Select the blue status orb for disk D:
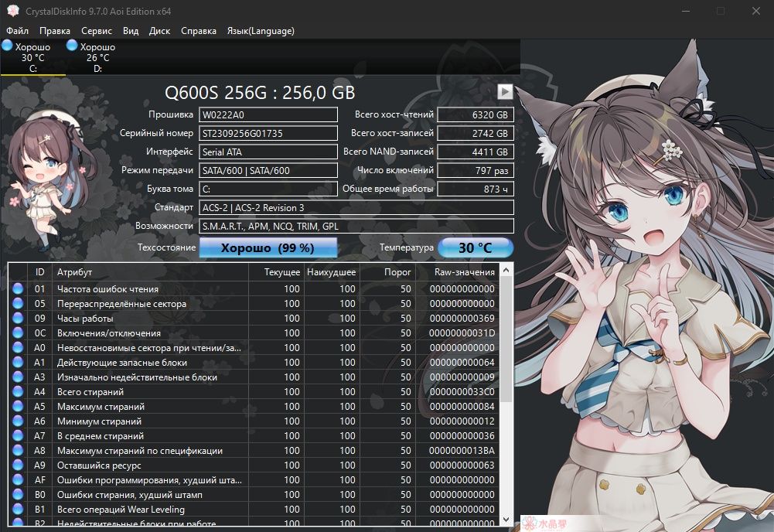The width and height of the screenshot is (774, 532). coord(72,46)
